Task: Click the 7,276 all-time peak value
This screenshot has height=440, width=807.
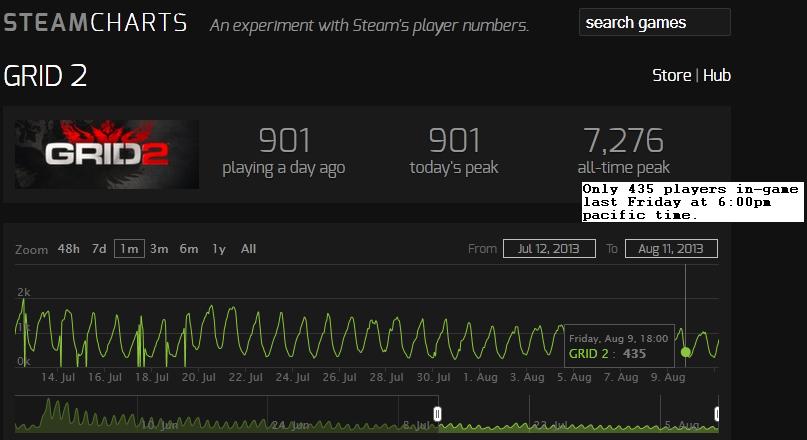Action: click(623, 140)
